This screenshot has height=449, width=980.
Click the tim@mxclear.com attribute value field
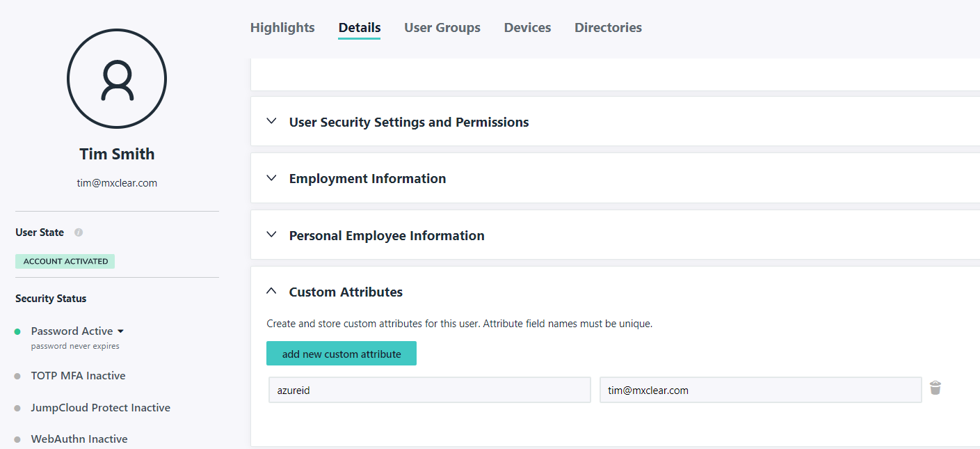click(x=761, y=391)
